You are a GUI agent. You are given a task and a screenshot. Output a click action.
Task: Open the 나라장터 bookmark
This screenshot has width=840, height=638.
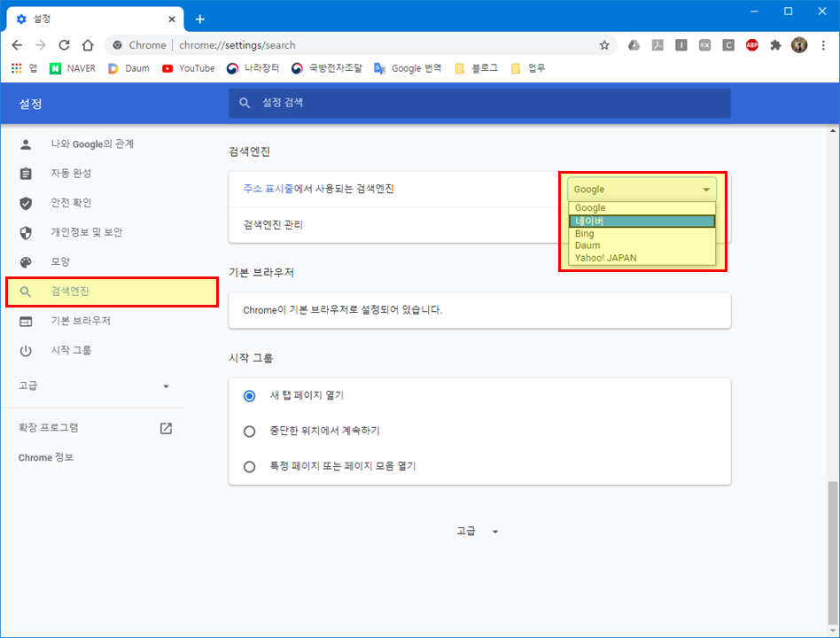point(253,68)
